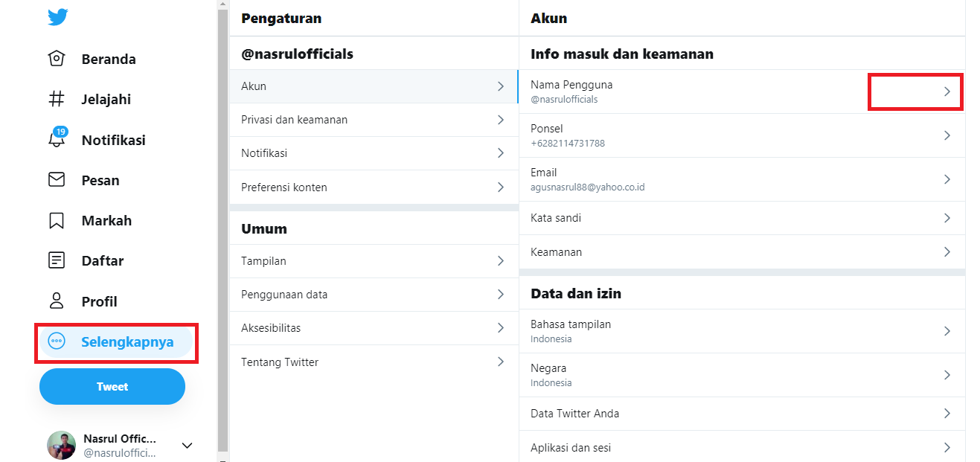This screenshot has width=980, height=462.
Task: Expand Bahasa tampilan options
Action: click(x=948, y=330)
